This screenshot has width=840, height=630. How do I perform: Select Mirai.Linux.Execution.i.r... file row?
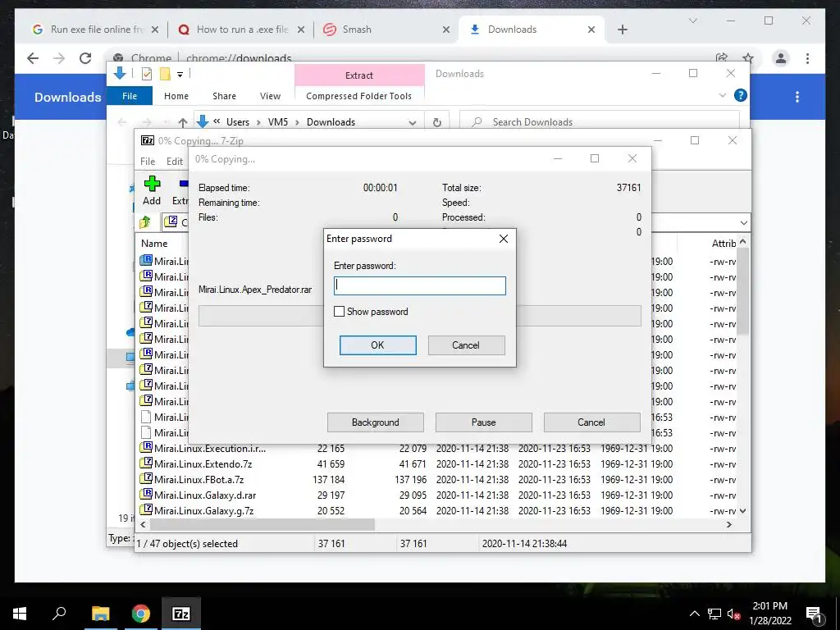click(x=404, y=449)
